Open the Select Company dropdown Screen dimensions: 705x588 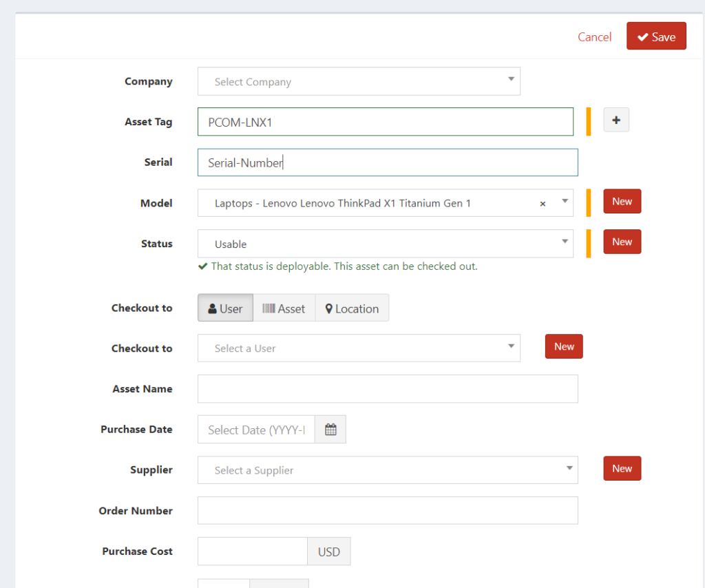pyautogui.click(x=358, y=81)
